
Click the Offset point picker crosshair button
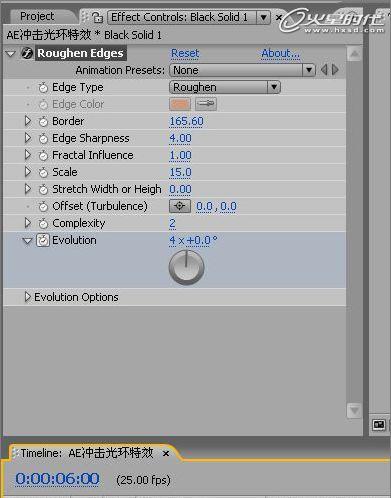180,206
